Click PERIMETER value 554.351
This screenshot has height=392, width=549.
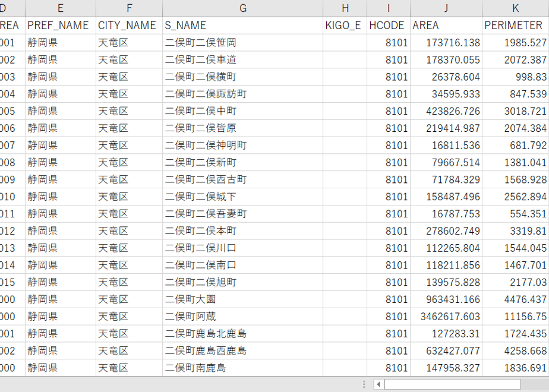click(x=515, y=214)
